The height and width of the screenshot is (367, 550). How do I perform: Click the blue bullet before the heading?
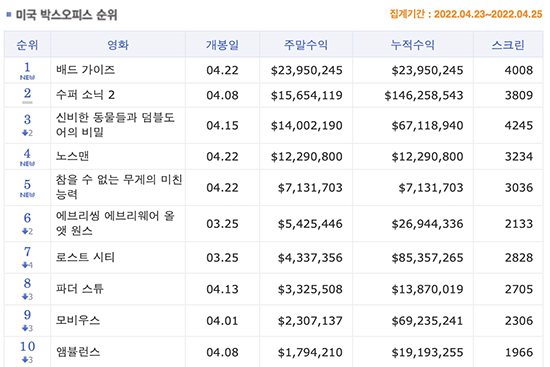point(9,14)
